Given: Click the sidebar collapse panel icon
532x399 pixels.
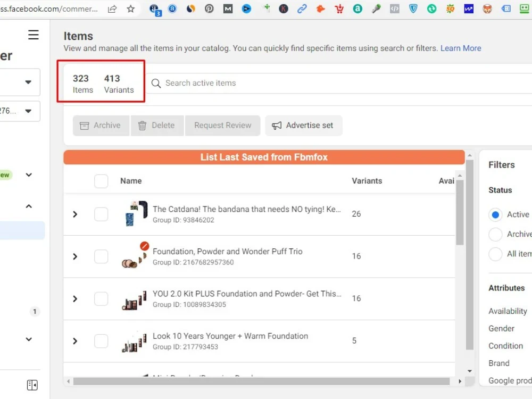Looking at the screenshot, I should coord(32,385).
